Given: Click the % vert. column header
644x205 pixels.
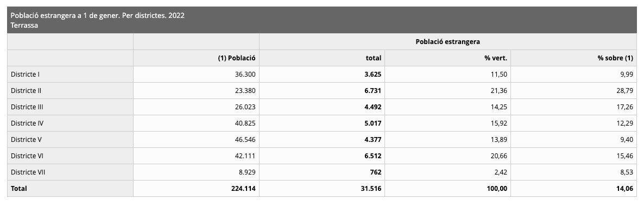Looking at the screenshot, I should tap(496, 58).
